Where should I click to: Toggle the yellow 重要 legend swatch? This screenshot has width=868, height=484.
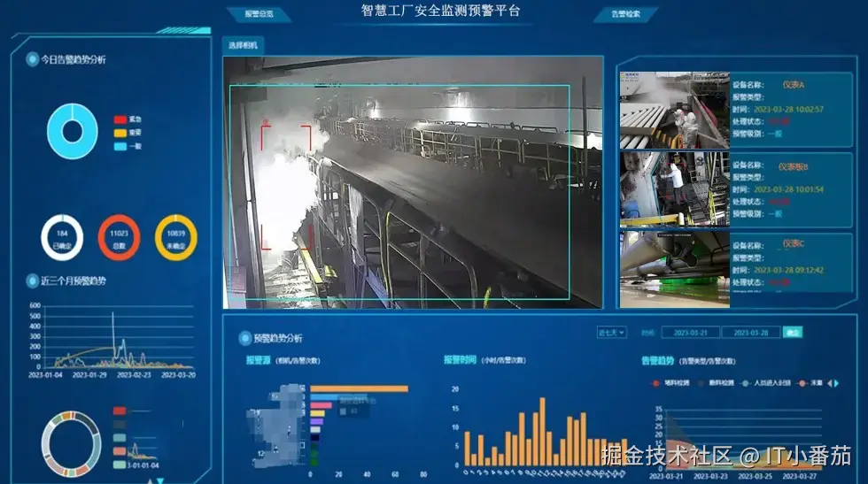(120, 133)
